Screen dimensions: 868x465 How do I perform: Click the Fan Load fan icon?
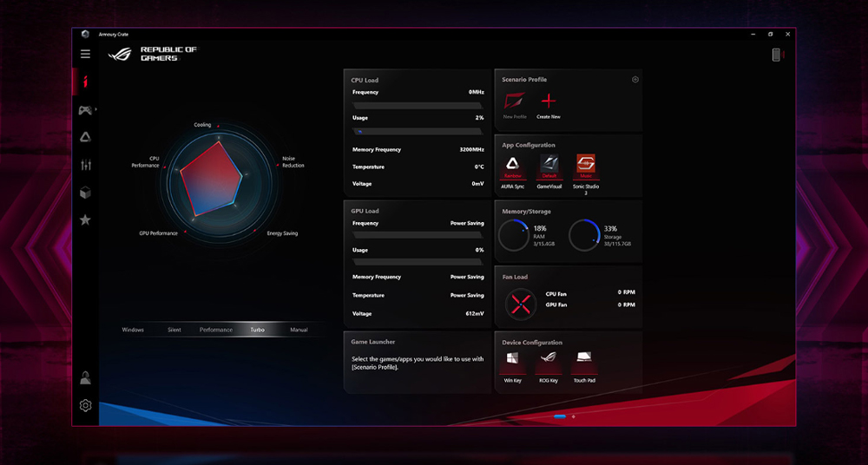pyautogui.click(x=521, y=305)
